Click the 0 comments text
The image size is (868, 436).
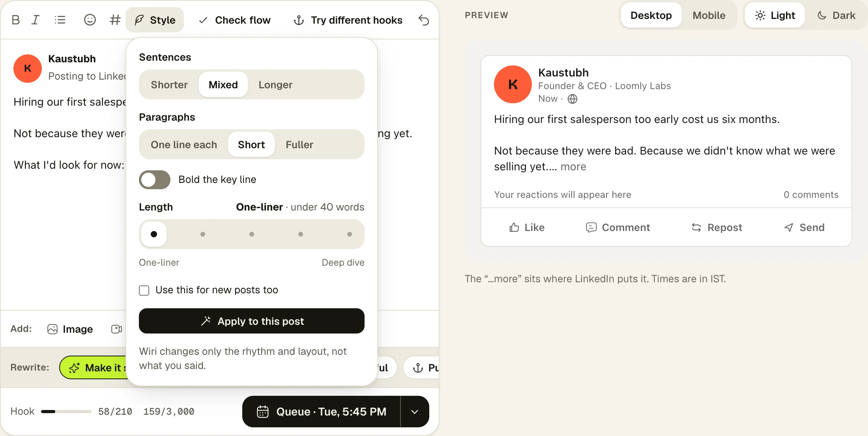pyautogui.click(x=811, y=195)
